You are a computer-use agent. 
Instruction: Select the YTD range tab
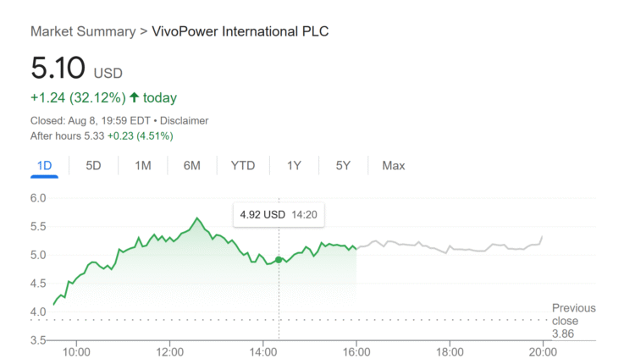[243, 165]
